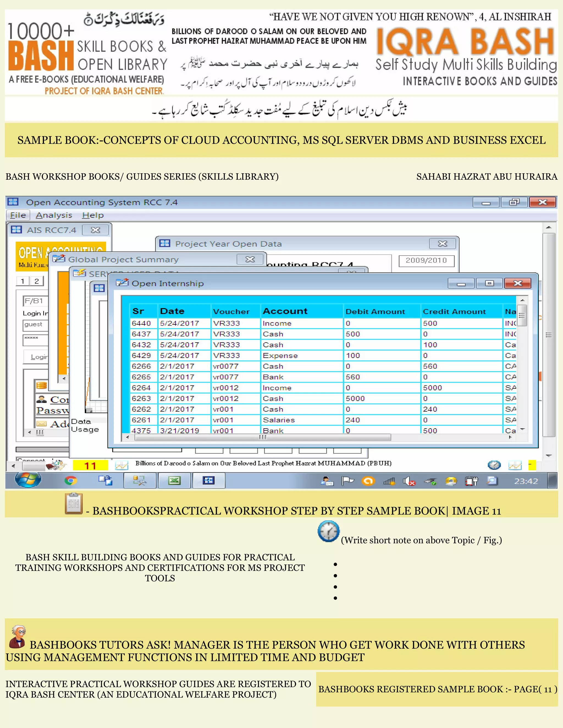
Task: Click the Open Internship table vertical scrollbar thumb
Action: 522,315
